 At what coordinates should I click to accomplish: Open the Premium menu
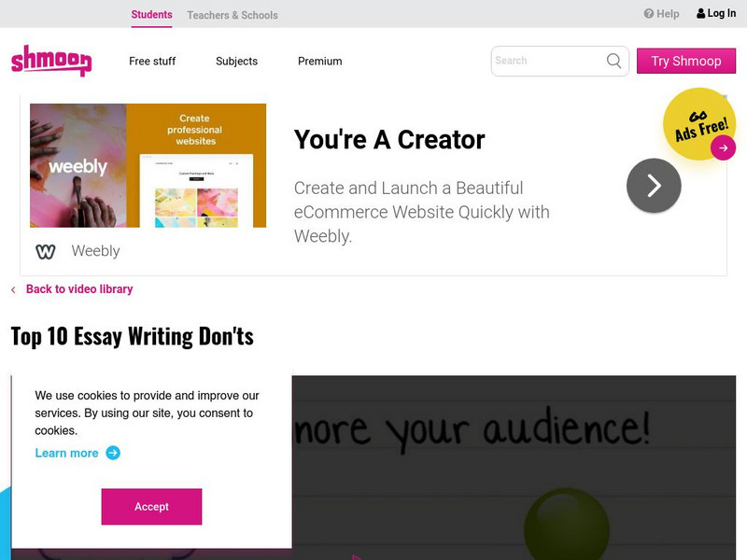pyautogui.click(x=320, y=61)
